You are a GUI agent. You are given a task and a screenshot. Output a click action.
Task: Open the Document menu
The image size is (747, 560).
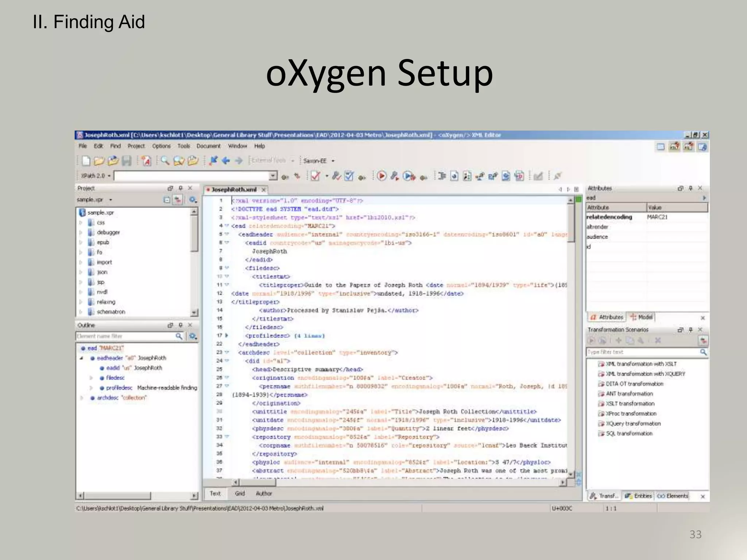coord(208,146)
